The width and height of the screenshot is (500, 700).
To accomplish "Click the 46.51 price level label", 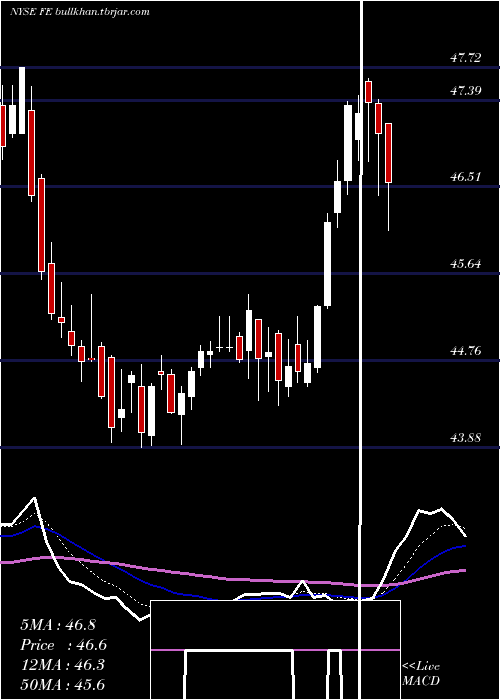I will pyautogui.click(x=466, y=177).
